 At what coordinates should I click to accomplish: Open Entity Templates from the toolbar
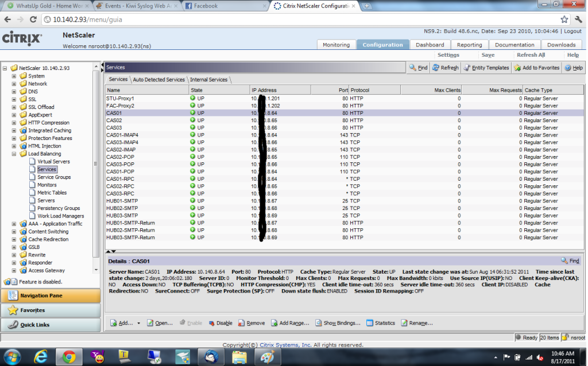pos(486,68)
